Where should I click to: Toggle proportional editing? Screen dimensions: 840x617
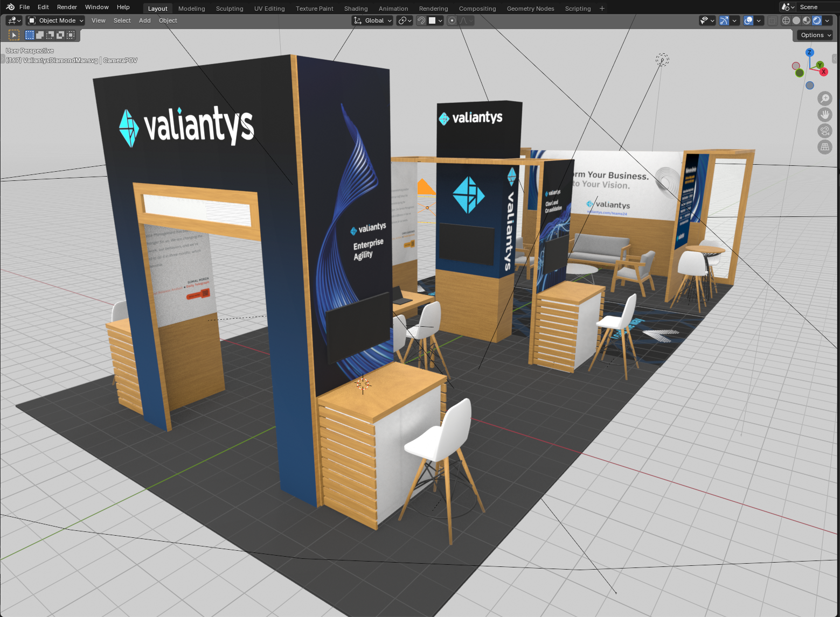click(452, 20)
